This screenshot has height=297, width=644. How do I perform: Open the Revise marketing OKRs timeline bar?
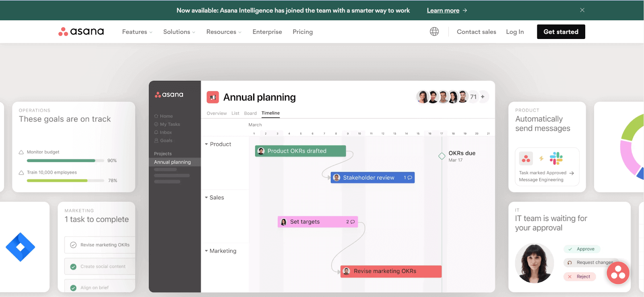[x=391, y=271]
